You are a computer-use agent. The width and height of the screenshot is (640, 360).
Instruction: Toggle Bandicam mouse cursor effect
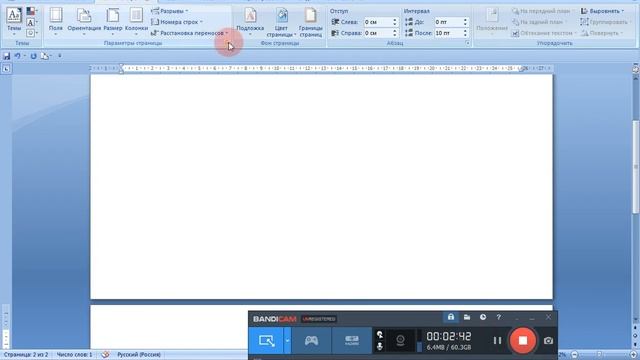click(380, 335)
